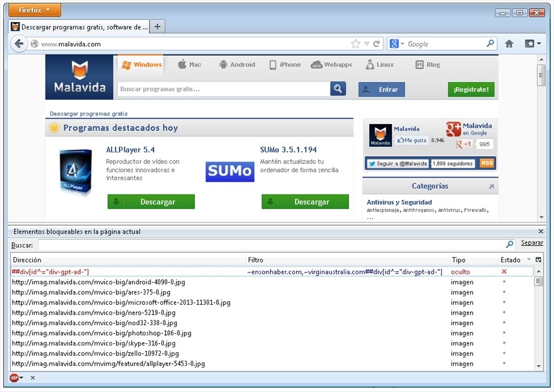This screenshot has width=554, height=392.
Task: Open the Malavida en Google plus icon
Action: pos(453,129)
